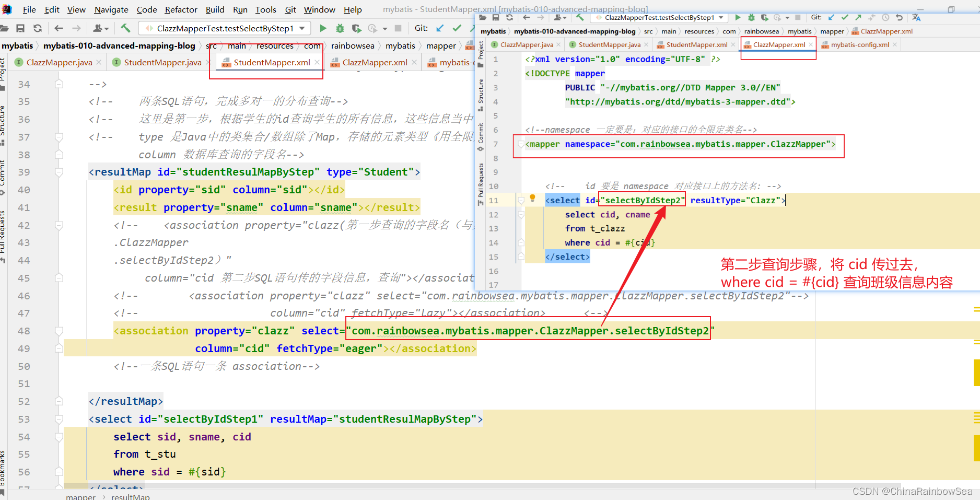This screenshot has height=500, width=980.
Task: Build hammer icon in overlay window toolbar
Action: 580,18
